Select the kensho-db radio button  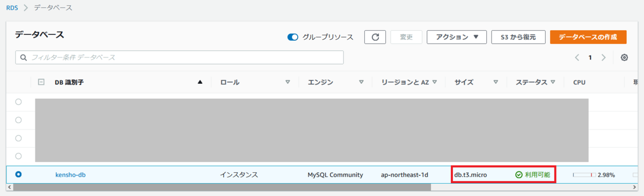(x=19, y=175)
